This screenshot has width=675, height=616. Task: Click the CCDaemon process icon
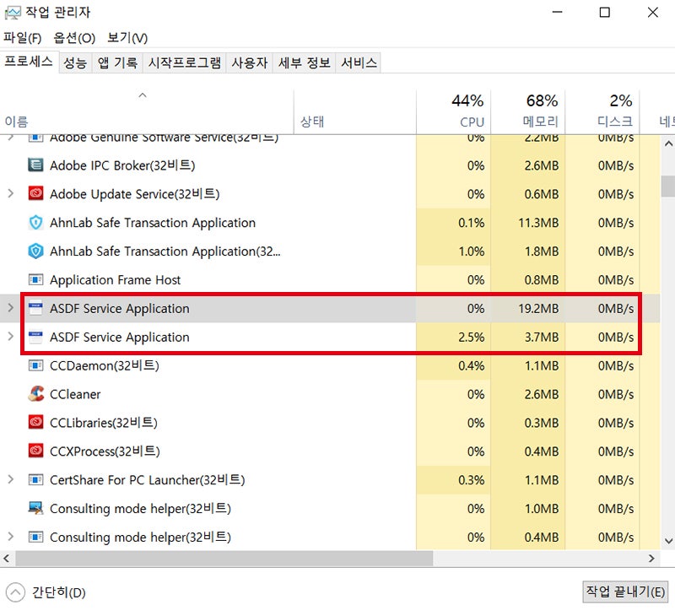(x=35, y=365)
